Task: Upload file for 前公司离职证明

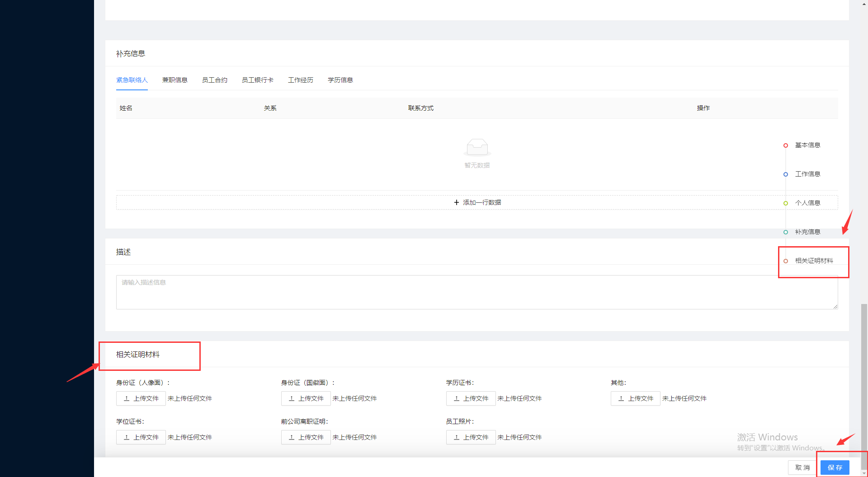Action: click(x=306, y=437)
